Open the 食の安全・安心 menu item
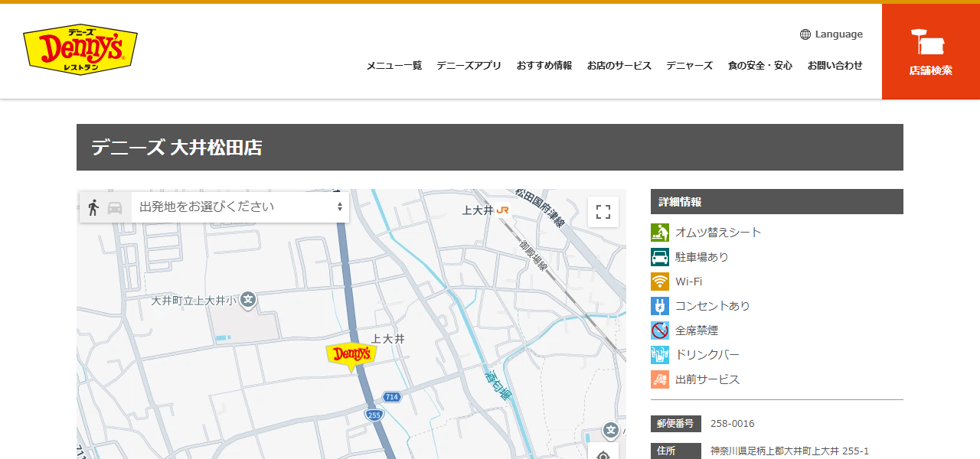The width and height of the screenshot is (980, 459). (x=760, y=66)
